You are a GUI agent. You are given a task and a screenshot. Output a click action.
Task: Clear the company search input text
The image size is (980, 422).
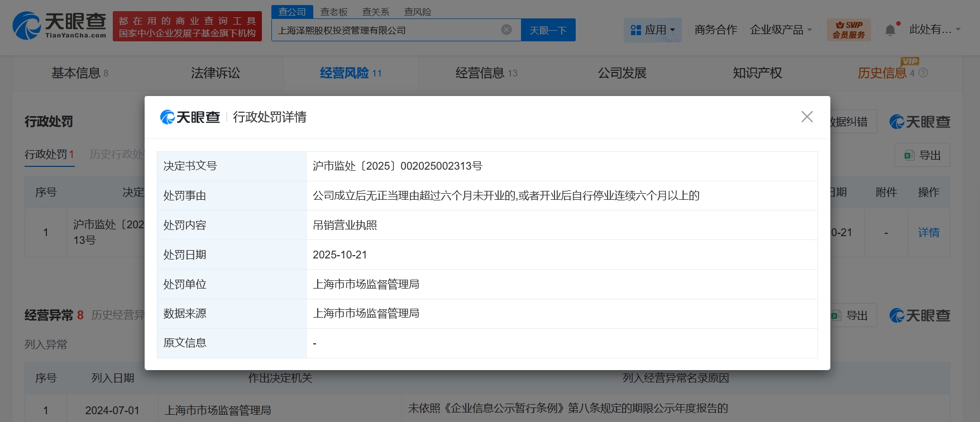click(x=506, y=30)
